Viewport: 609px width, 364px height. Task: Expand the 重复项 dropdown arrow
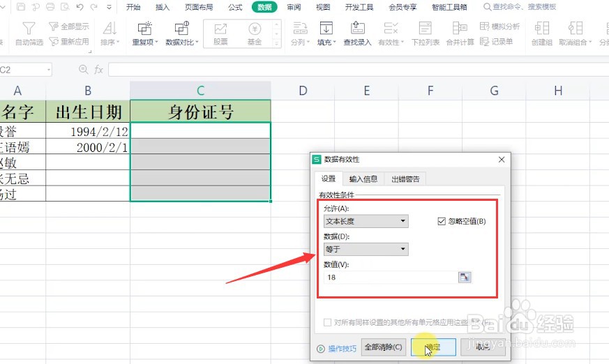coord(156,43)
